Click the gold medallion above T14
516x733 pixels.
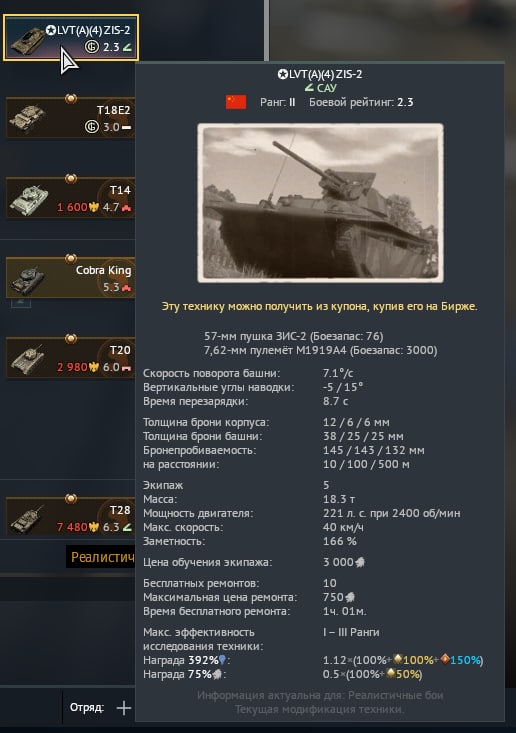pyautogui.click(x=71, y=179)
